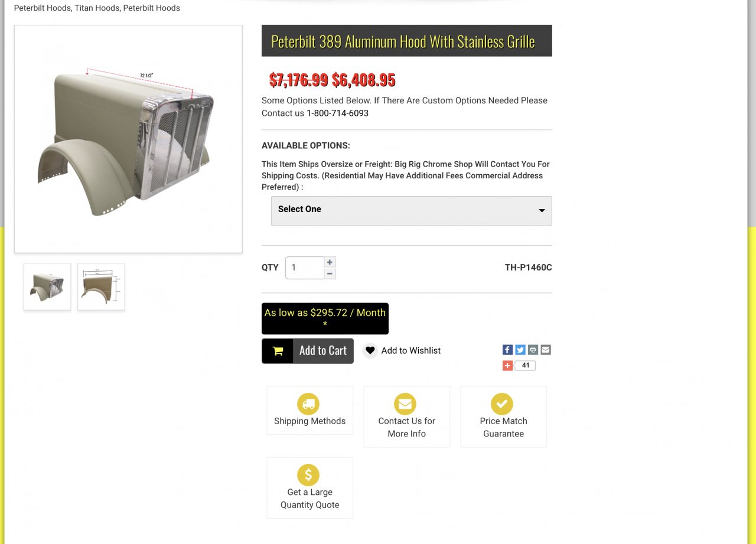Click the 1-800-714-6093 phone link

tap(337, 113)
